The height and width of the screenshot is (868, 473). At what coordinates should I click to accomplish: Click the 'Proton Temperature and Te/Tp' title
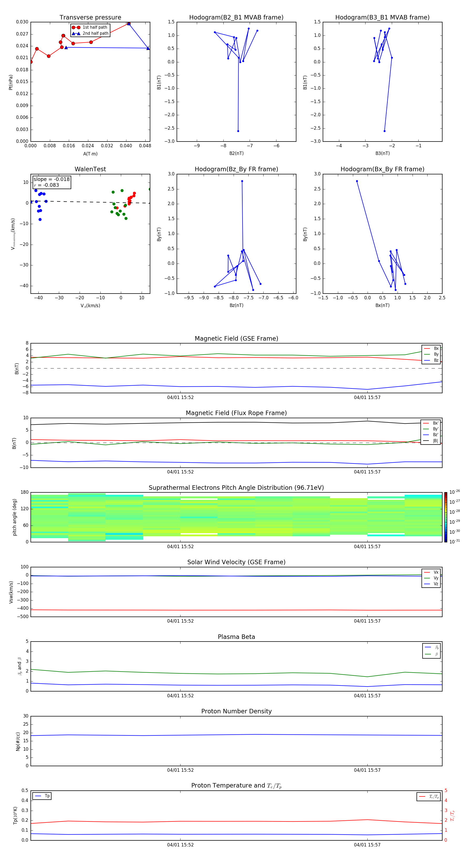(x=236, y=786)
